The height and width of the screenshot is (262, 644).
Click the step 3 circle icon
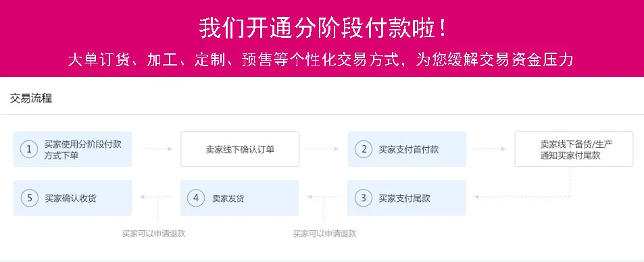tap(364, 198)
